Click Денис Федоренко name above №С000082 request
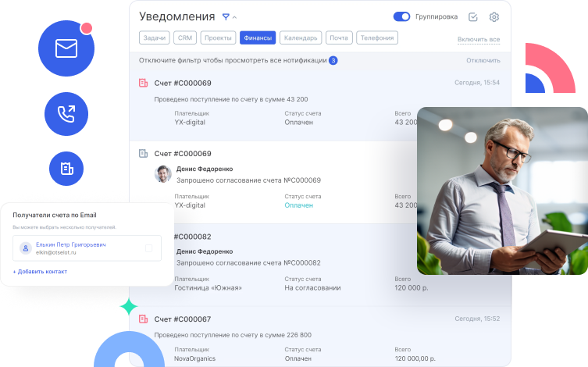The height and width of the screenshot is (367, 588). (205, 251)
